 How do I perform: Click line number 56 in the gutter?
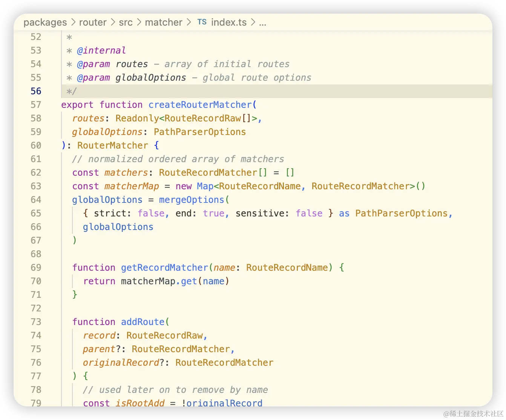(36, 91)
